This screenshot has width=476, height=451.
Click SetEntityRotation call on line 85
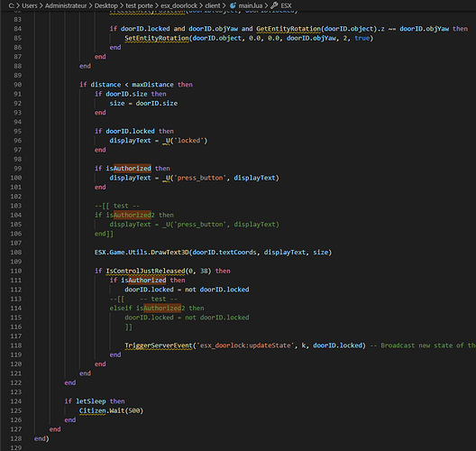tap(157, 38)
